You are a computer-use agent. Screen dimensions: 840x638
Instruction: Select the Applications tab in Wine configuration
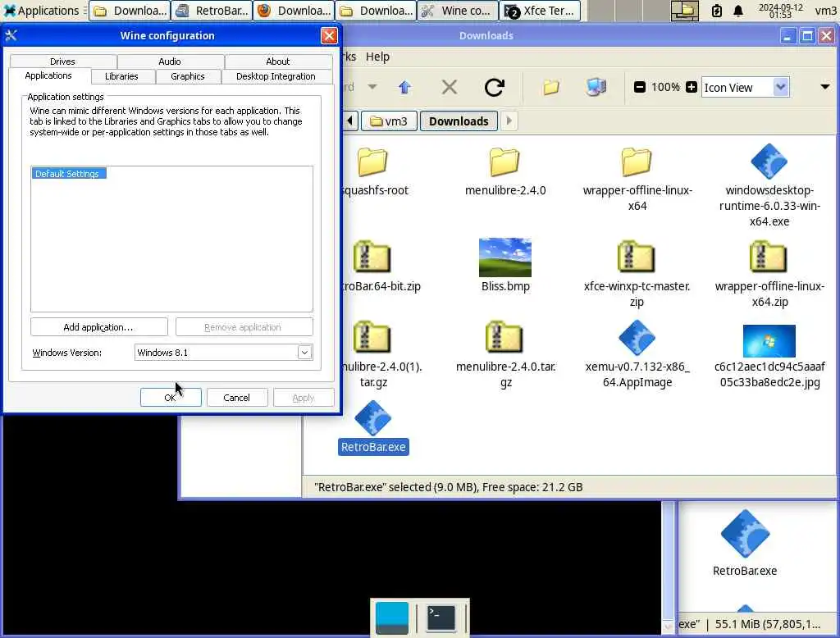pyautogui.click(x=48, y=75)
